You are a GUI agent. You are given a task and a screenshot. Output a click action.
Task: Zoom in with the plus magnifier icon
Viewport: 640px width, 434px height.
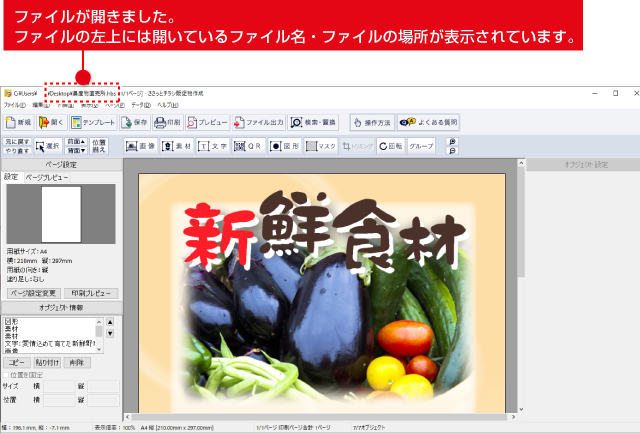[452, 141]
